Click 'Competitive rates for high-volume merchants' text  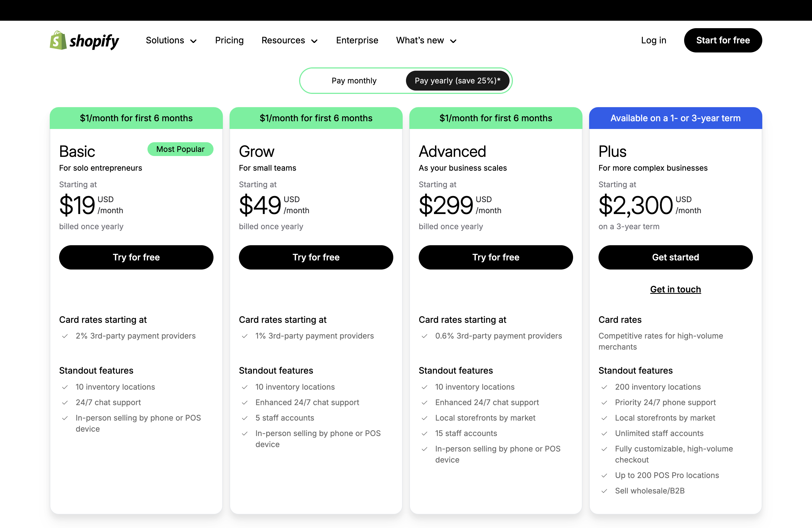point(661,341)
